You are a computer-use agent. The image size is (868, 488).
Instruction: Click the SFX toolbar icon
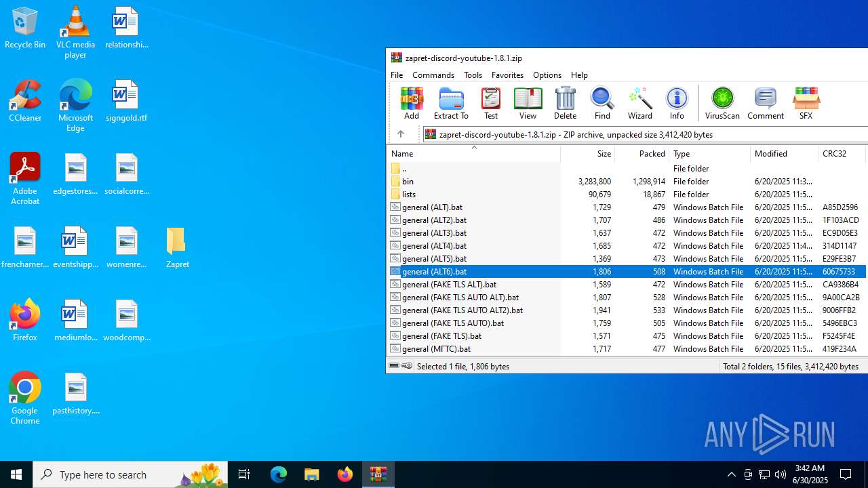pos(806,103)
